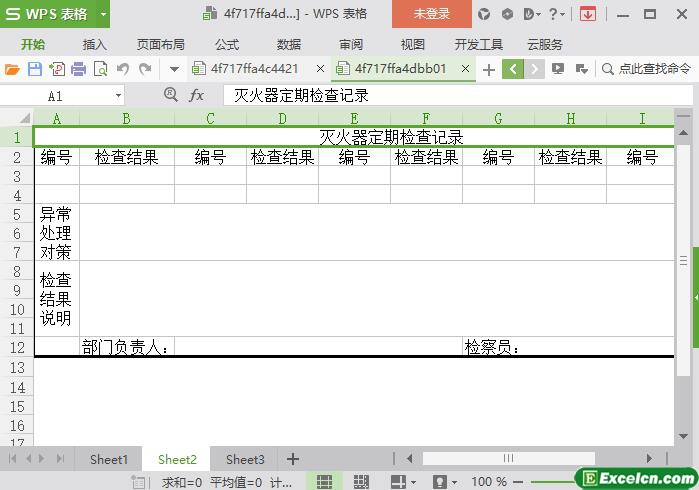699x490 pixels.
Task: Click the title cell 灭火器定期检查记录
Action: tap(354, 137)
